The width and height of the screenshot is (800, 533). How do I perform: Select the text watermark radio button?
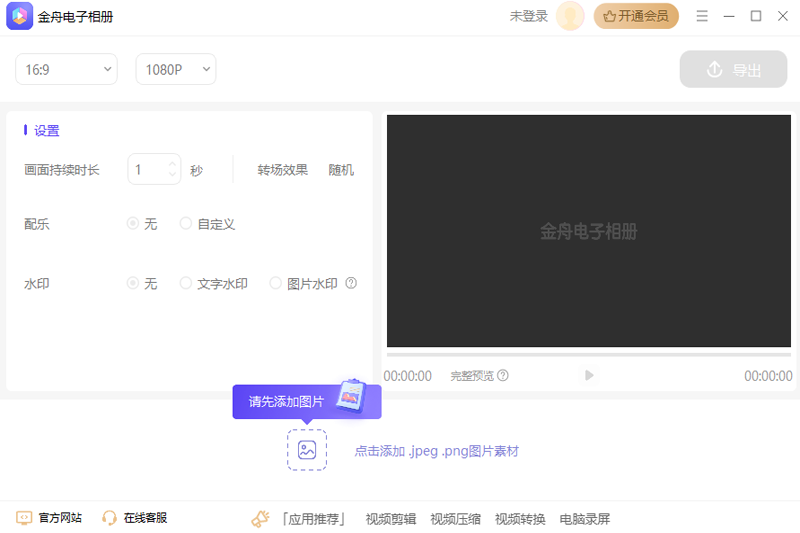click(186, 283)
